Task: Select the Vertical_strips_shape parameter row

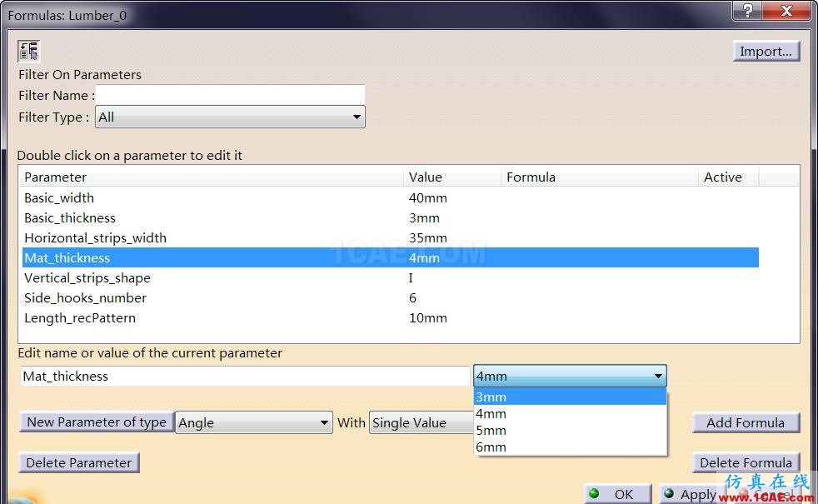Action: [390, 277]
